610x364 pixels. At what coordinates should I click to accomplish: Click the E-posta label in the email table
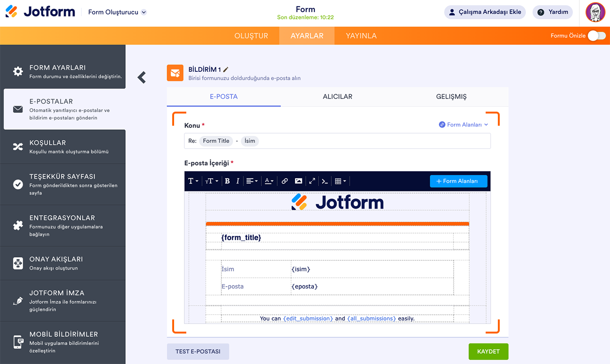233,287
